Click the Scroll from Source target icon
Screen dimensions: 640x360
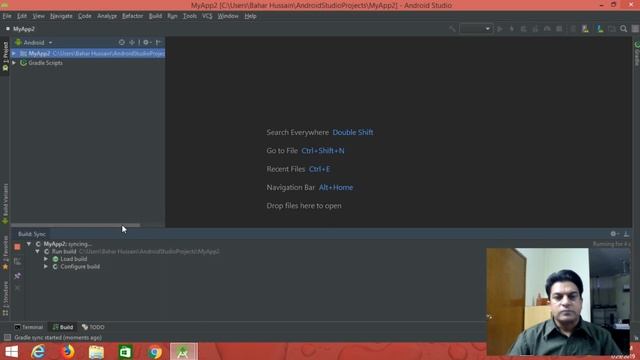(122, 42)
